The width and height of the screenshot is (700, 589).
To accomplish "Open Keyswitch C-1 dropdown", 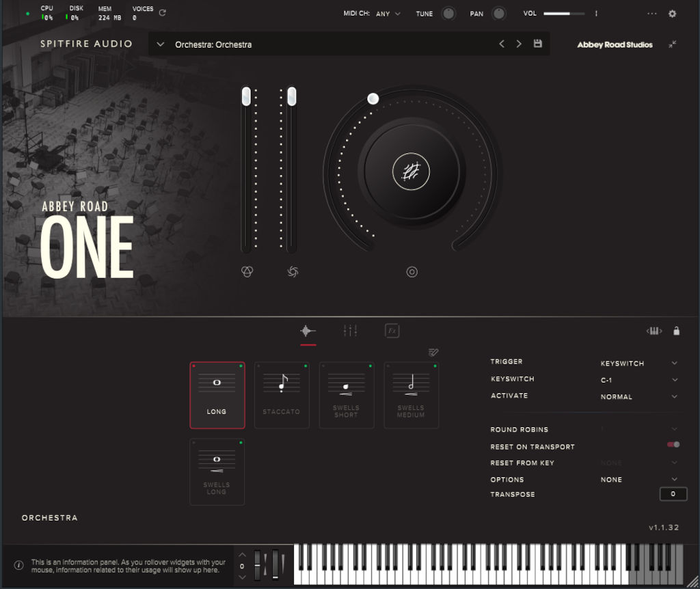I will point(638,380).
